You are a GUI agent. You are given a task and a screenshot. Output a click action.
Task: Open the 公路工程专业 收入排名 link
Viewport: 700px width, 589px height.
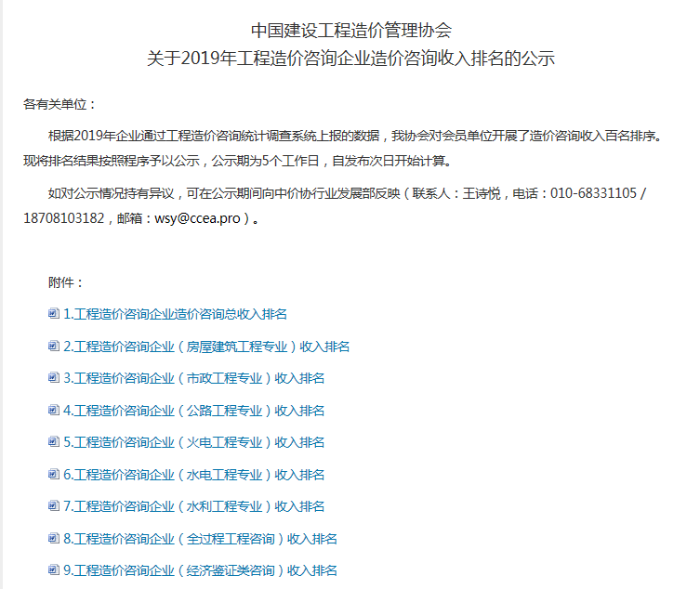(x=193, y=411)
